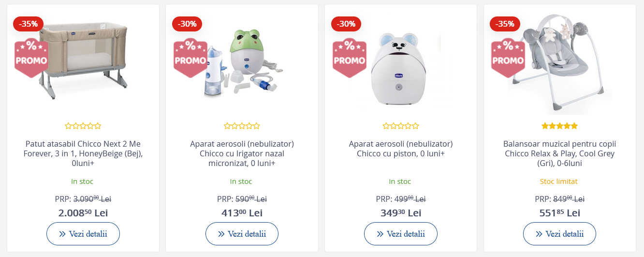Click the PROMO badge on the bear nebulizer

click(350, 58)
